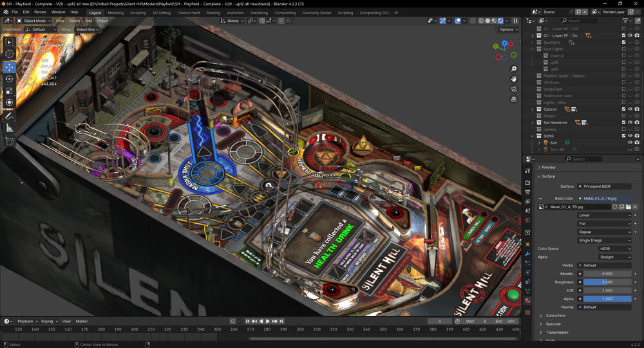This screenshot has height=348, width=644.
Task: Uncheck the Spotlights collection checkbox
Action: [x=623, y=42]
